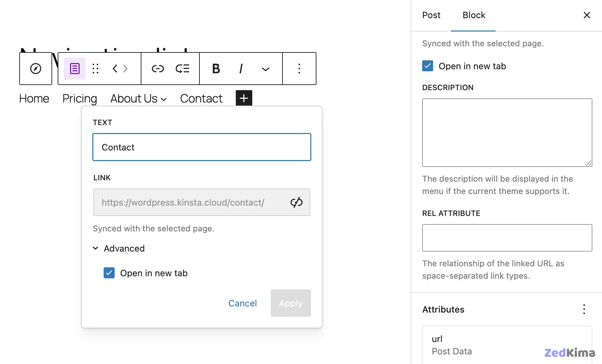
Task: Uncheck Open in new tab in the popup
Action: (109, 273)
